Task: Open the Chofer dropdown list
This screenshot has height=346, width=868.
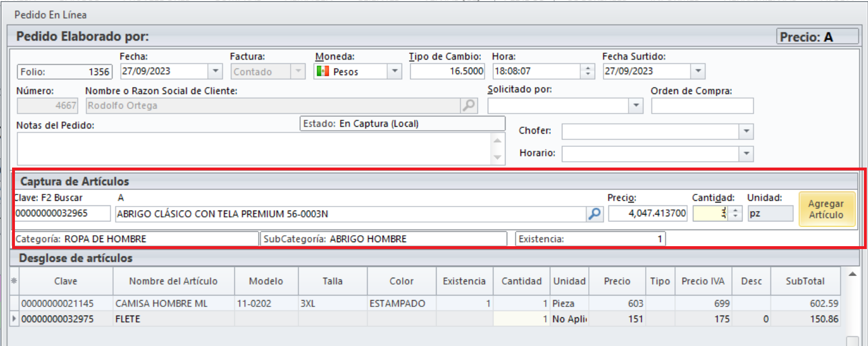Action: 746,131
